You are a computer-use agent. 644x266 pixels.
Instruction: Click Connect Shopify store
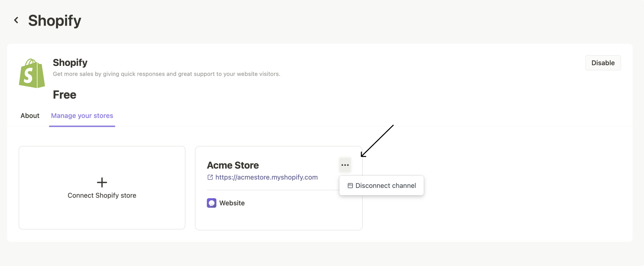[102, 195]
